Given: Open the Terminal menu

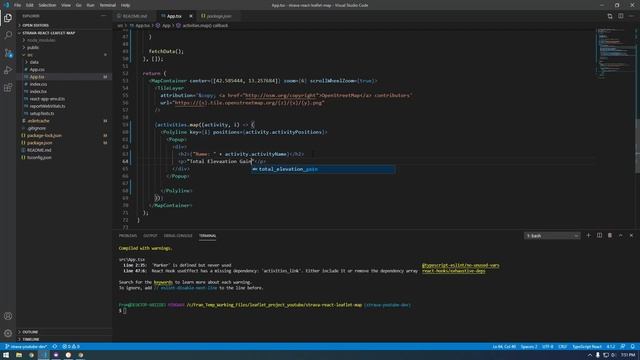Looking at the screenshot, I should [107, 5].
